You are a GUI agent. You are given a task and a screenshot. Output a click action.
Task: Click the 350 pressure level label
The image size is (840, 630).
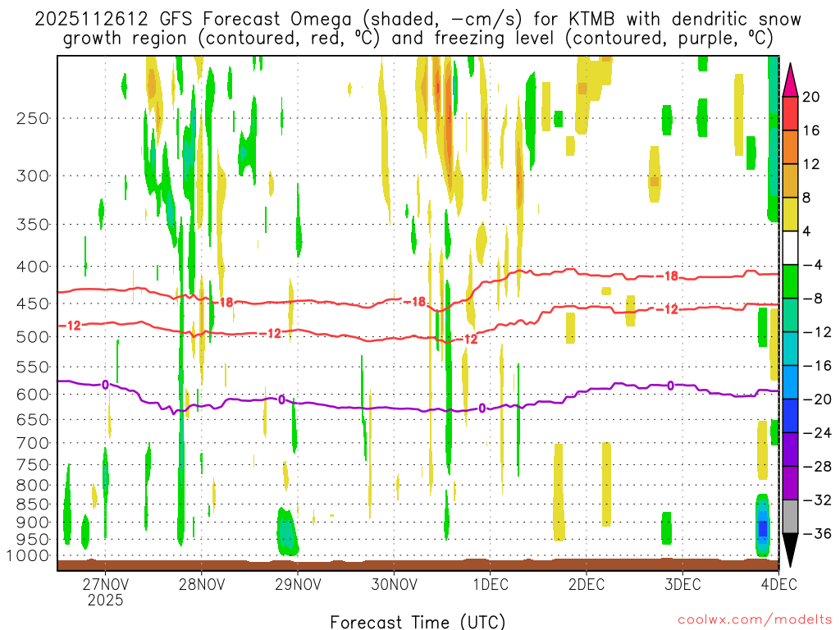(33, 225)
